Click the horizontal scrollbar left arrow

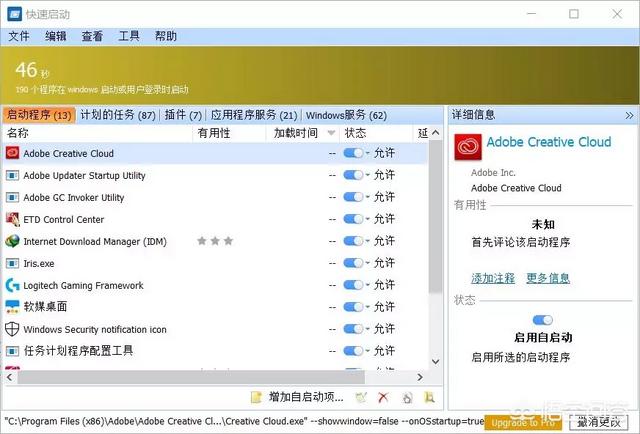pos(9,377)
